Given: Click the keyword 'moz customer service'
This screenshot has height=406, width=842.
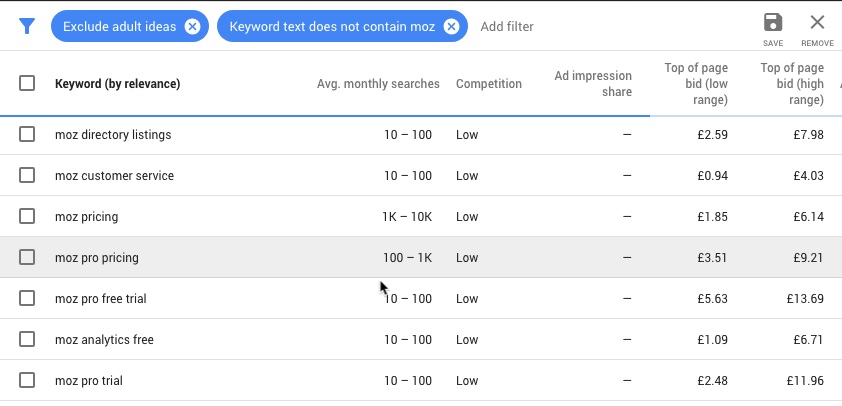Looking at the screenshot, I should point(114,176).
